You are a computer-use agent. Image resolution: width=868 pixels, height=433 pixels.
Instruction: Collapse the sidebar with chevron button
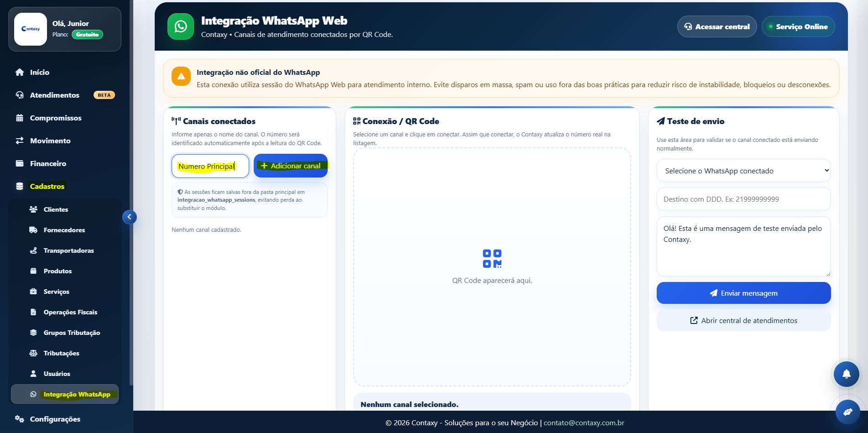[130, 217]
